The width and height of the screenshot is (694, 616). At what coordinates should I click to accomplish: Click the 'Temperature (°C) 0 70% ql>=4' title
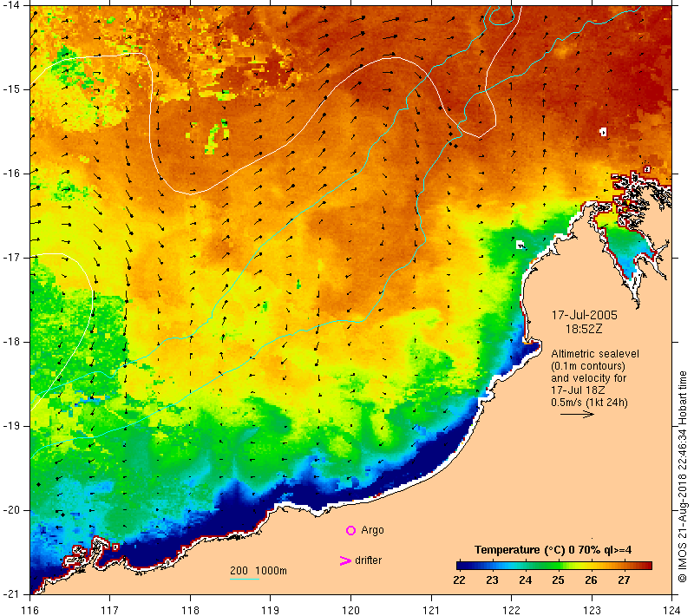click(553, 549)
